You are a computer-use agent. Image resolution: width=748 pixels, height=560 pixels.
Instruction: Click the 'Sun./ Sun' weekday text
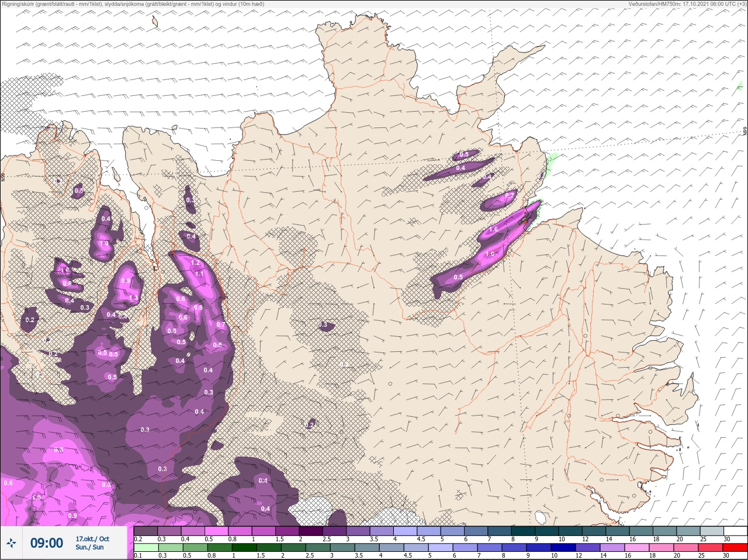[89, 547]
